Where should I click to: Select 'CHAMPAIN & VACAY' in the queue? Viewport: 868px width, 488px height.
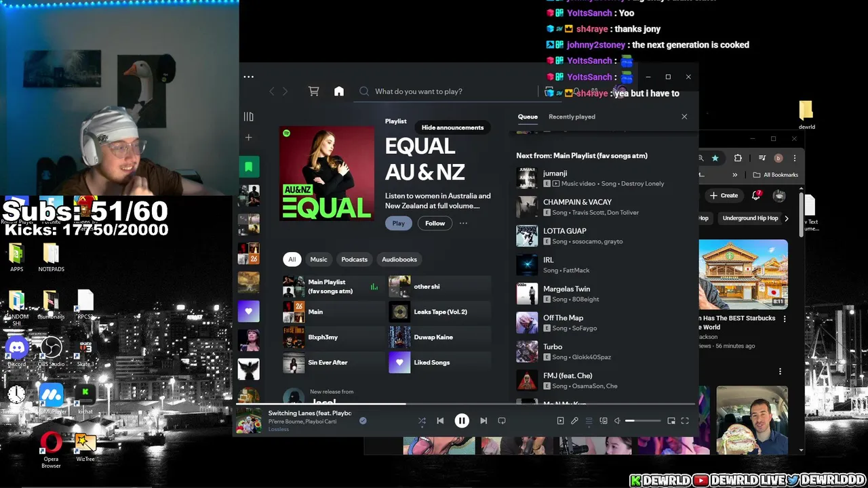click(x=604, y=207)
